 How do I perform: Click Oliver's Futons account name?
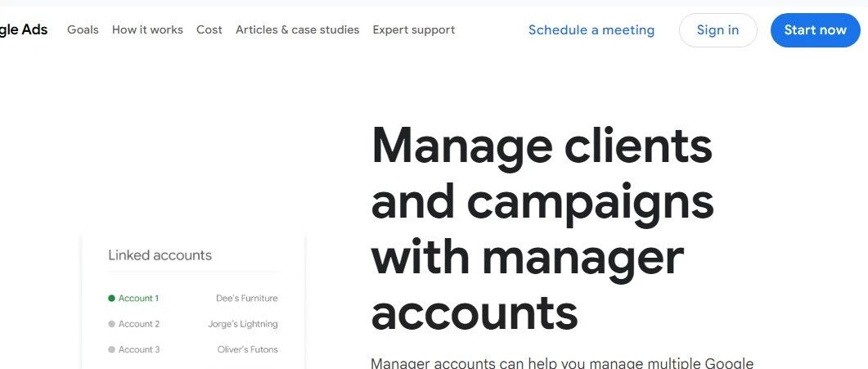click(247, 349)
